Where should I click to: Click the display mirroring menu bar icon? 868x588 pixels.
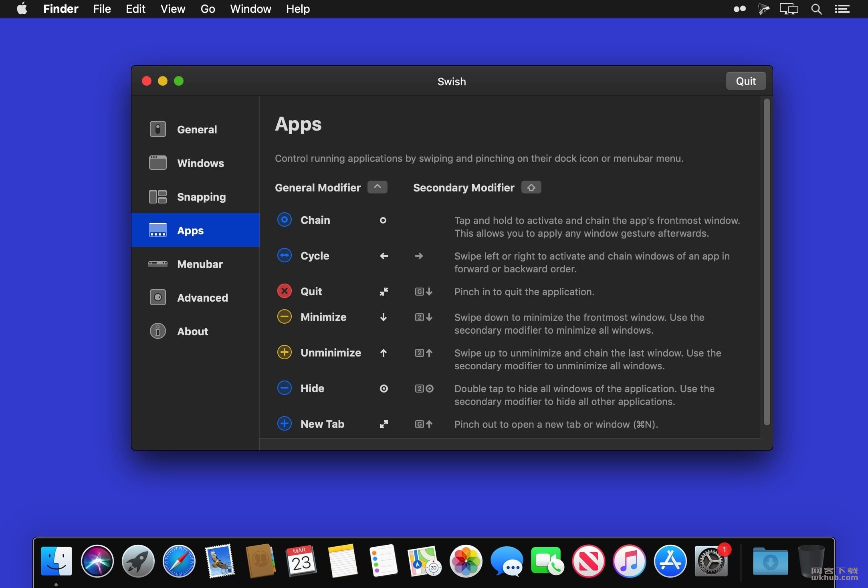tap(789, 9)
